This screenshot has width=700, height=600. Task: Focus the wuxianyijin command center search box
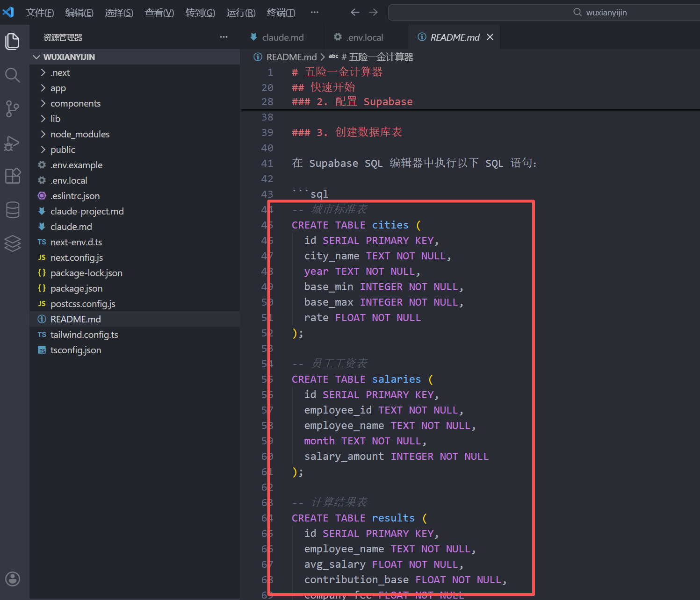[x=544, y=13]
